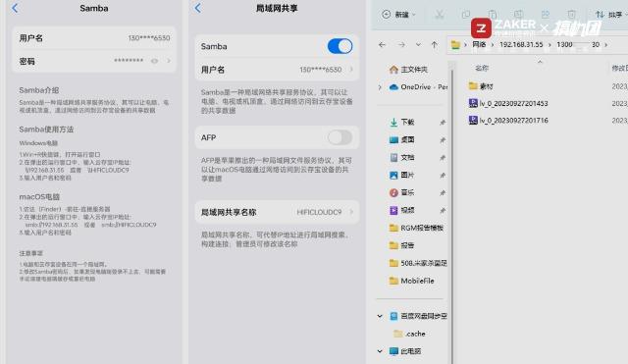628x364 pixels.
Task: Open the 用户名 row in 局域网共享
Action: [x=277, y=70]
